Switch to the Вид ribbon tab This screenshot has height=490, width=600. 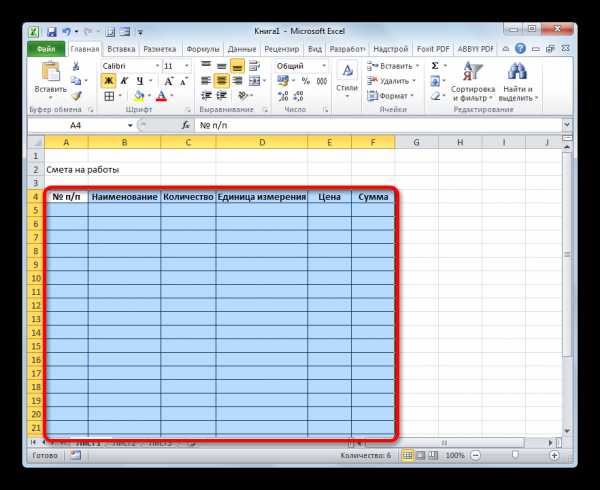pos(315,49)
